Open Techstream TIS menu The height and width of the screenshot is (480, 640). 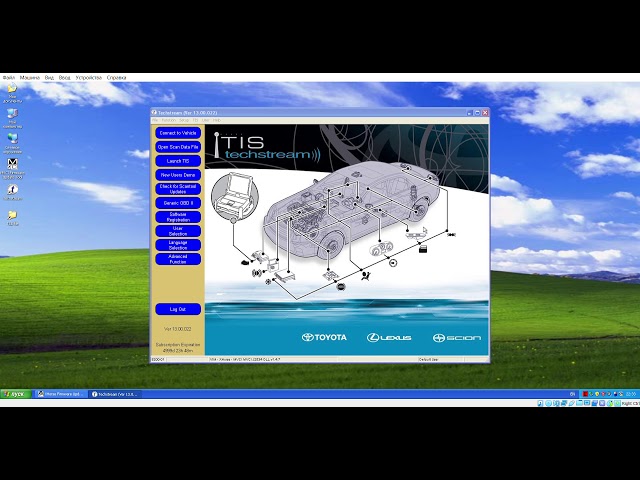[195, 120]
